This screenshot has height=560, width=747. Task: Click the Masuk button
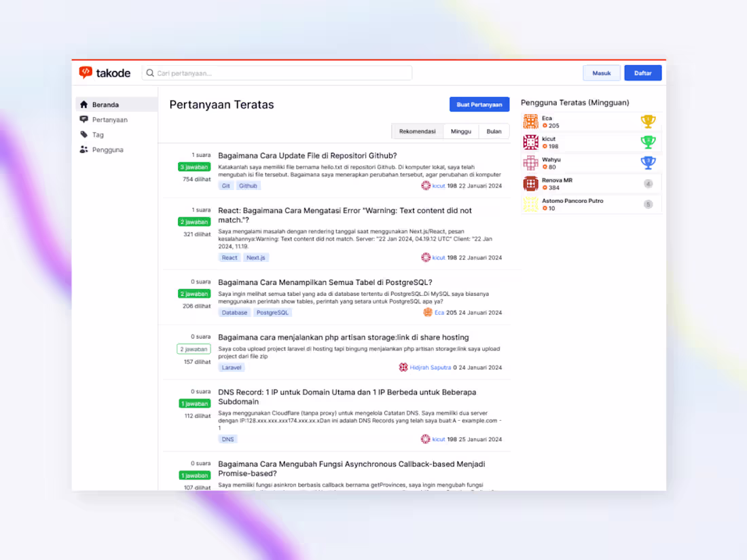coord(601,73)
